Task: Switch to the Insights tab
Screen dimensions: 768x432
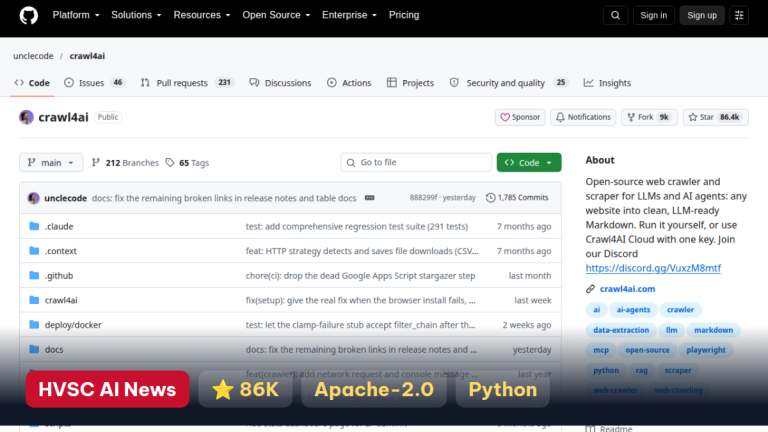Action: (607, 83)
